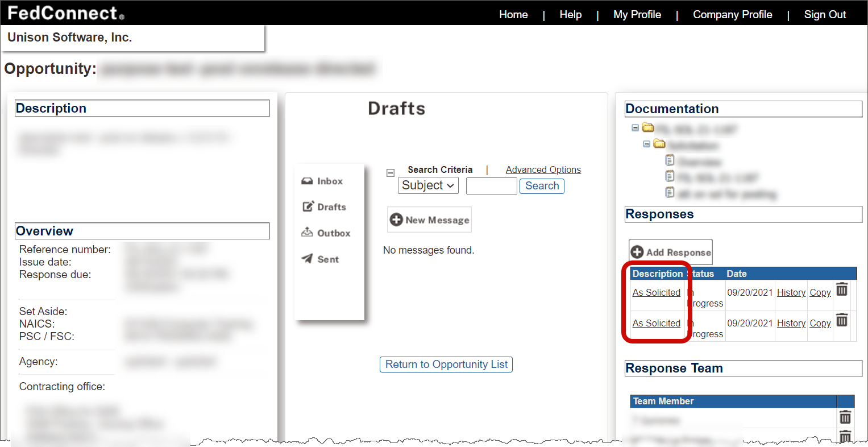Click Return to Opportunity List

pyautogui.click(x=446, y=365)
